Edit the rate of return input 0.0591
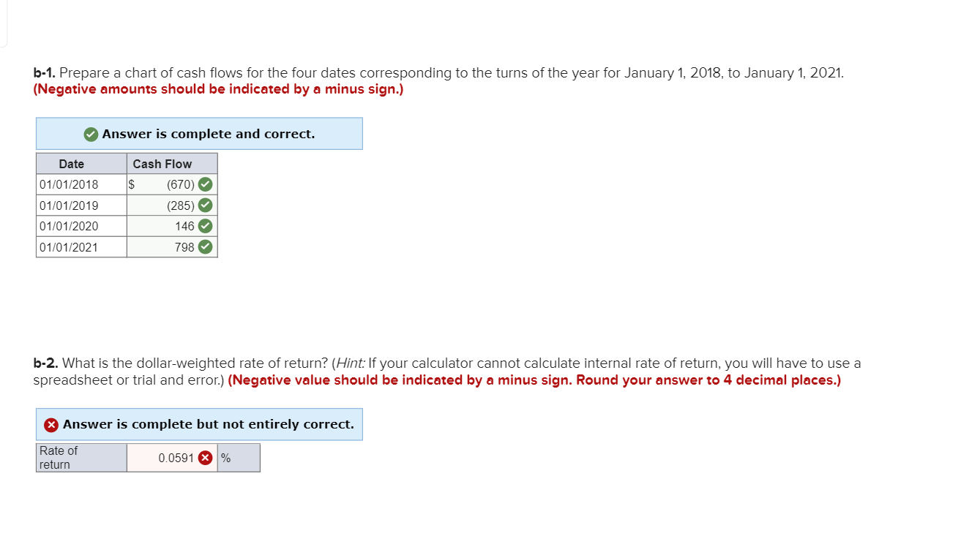Screen dimensions: 980x536 [172, 458]
